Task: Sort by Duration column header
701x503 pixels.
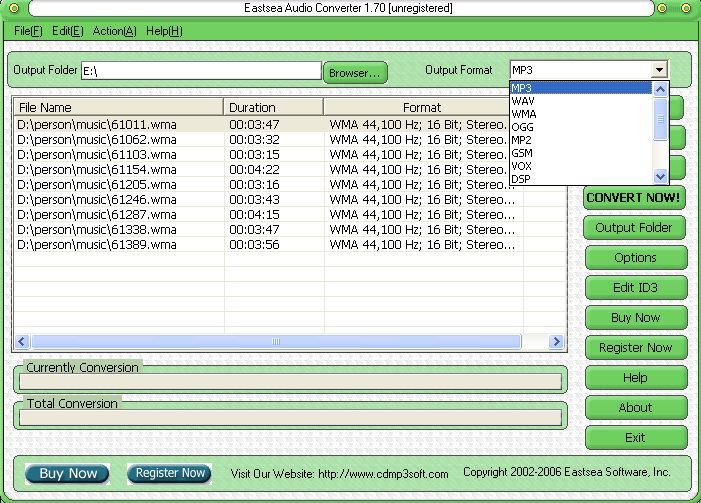Action: 273,107
